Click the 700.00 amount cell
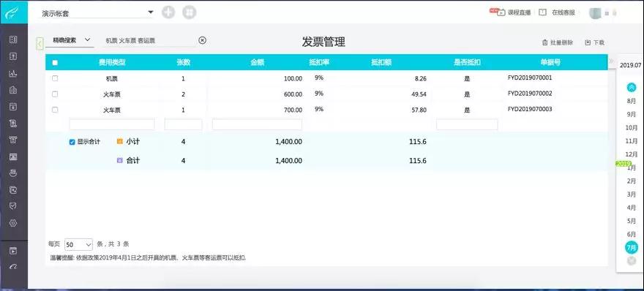This screenshot has height=291, width=644. tap(293, 110)
